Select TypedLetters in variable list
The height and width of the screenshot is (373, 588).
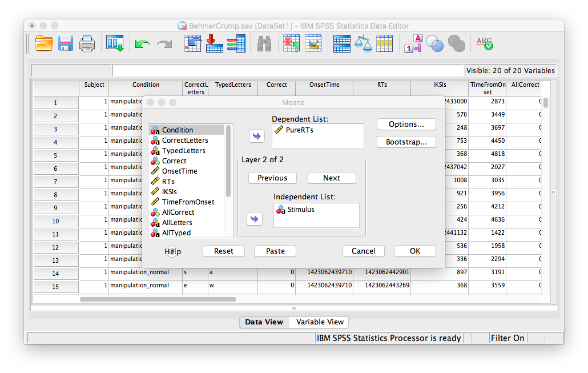pyautogui.click(x=186, y=150)
